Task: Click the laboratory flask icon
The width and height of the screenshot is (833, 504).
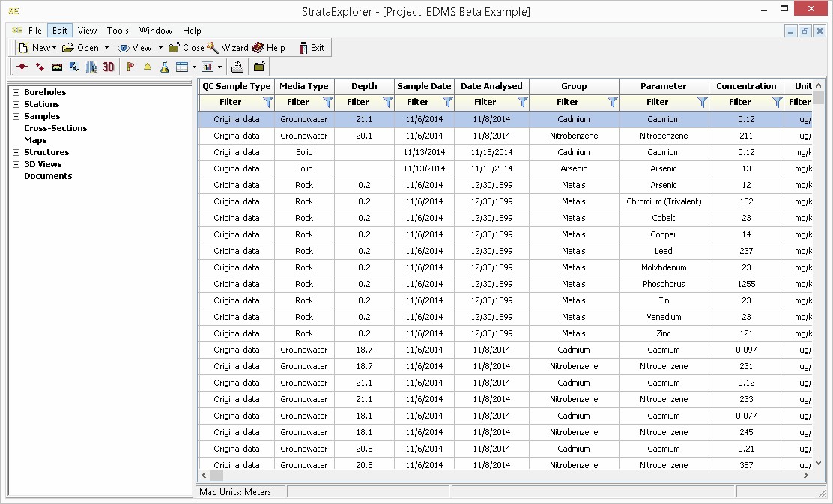Action: click(163, 67)
